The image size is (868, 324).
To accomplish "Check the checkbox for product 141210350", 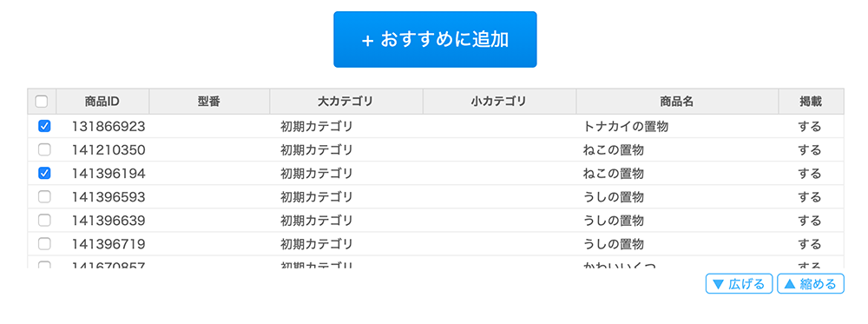I will [44, 149].
